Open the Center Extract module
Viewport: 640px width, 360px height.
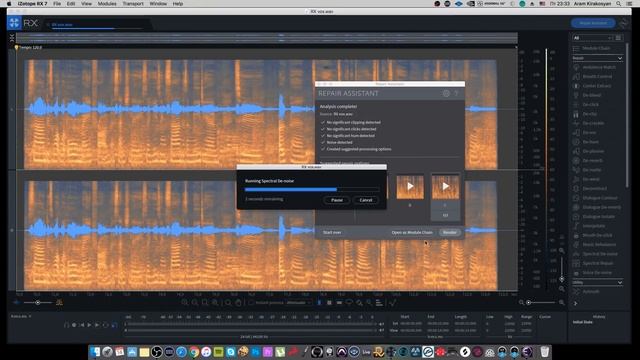tap(596, 86)
